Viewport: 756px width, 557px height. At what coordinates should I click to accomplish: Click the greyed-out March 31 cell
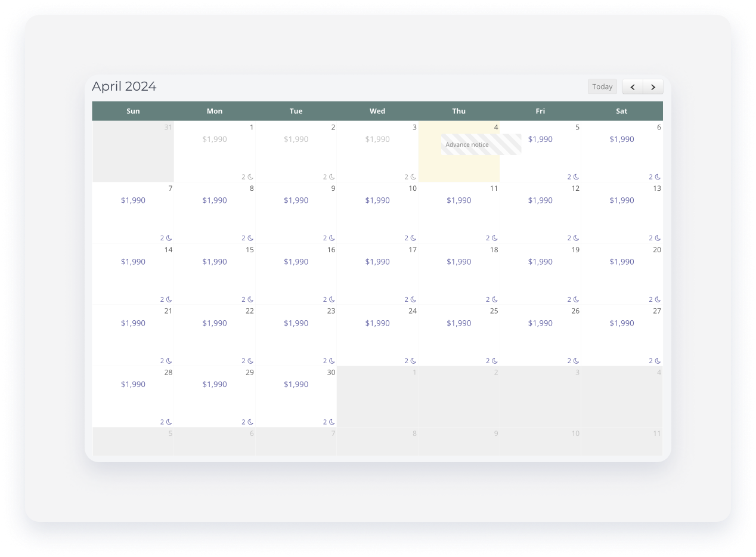133,151
